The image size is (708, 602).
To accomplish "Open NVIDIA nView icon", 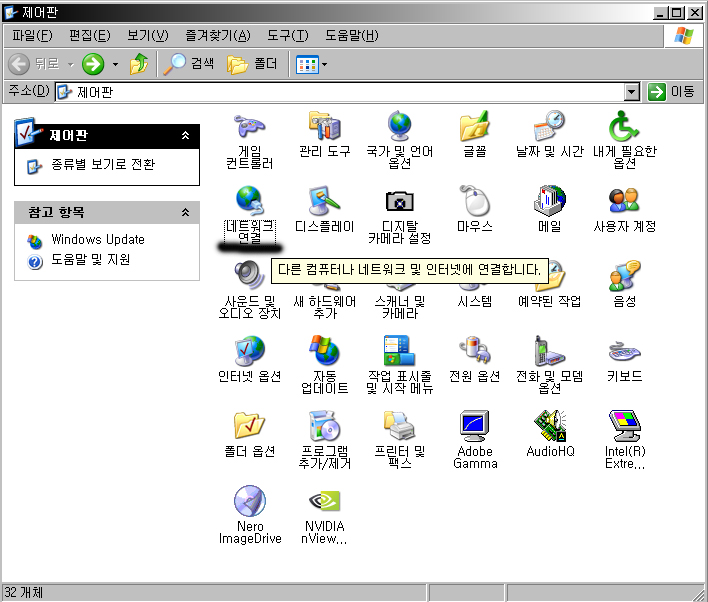I will pyautogui.click(x=324, y=500).
